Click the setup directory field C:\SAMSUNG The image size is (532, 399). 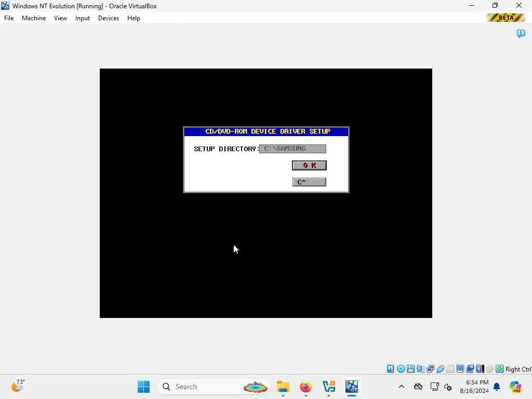pyautogui.click(x=292, y=149)
